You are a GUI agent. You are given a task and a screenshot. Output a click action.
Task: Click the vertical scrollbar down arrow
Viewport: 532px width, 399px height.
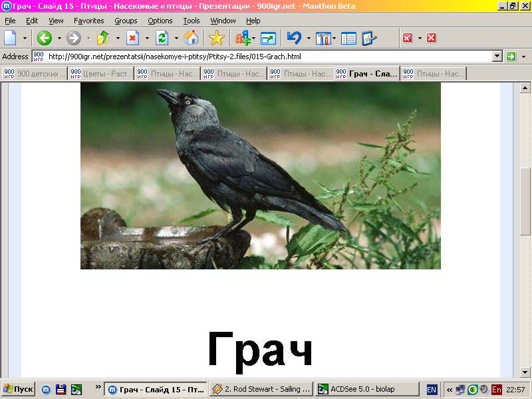point(525,372)
